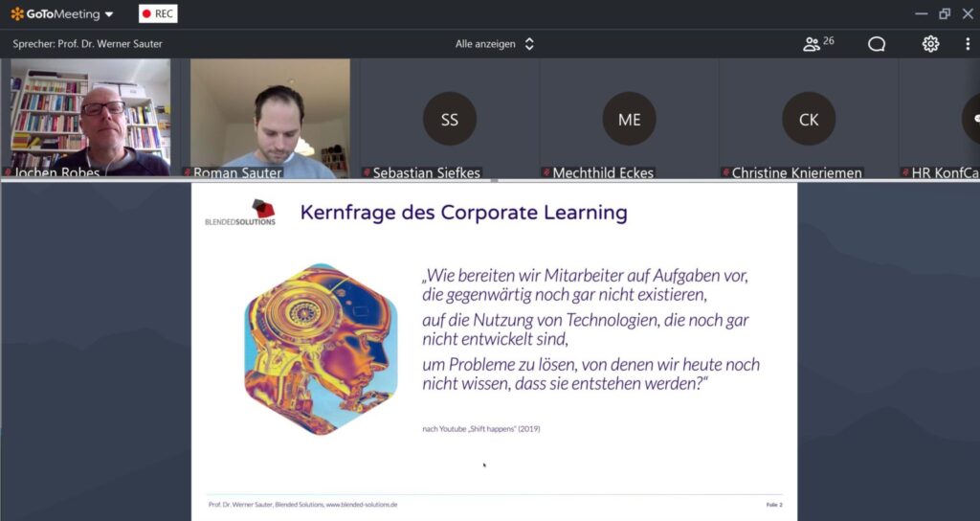The height and width of the screenshot is (521, 980).
Task: Click the ME avatar of Mechthild Eckes
Action: 630,119
